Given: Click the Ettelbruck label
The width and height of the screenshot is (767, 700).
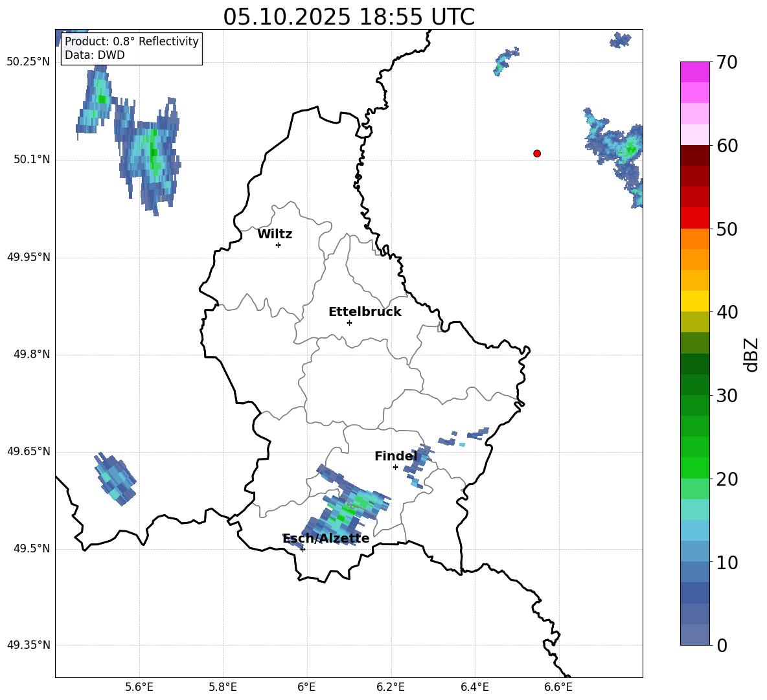Looking at the screenshot, I should [x=365, y=312].
